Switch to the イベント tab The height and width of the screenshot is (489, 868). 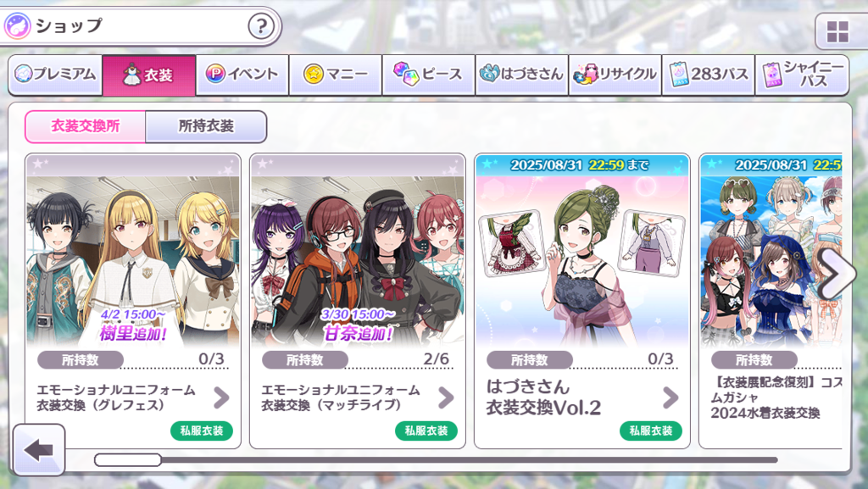coord(242,75)
